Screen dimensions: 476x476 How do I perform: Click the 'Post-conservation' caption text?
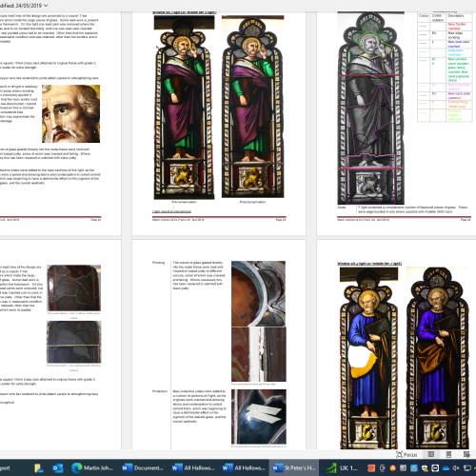click(x=252, y=202)
